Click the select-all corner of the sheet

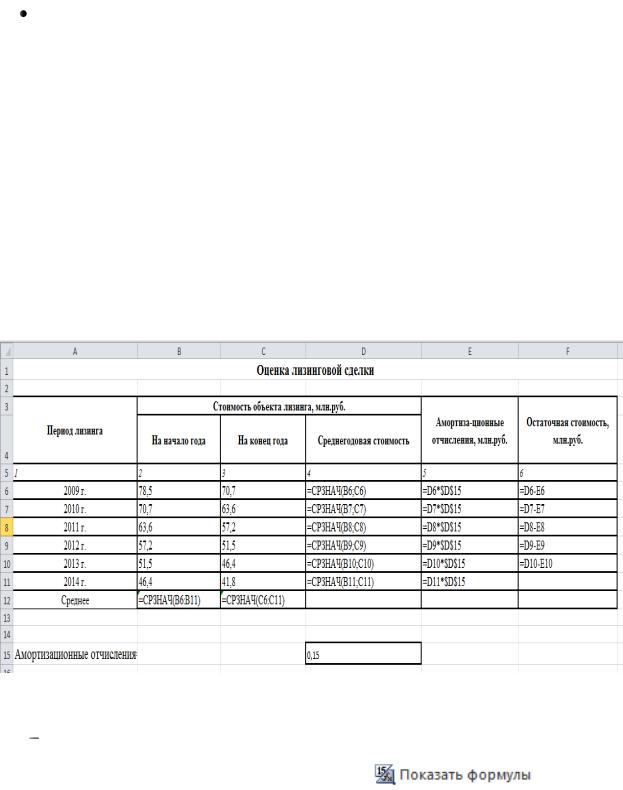[x=7, y=351]
